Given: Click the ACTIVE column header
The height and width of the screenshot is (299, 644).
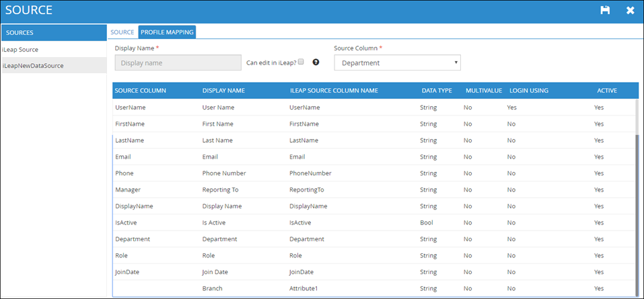Looking at the screenshot, I should pyautogui.click(x=607, y=91).
